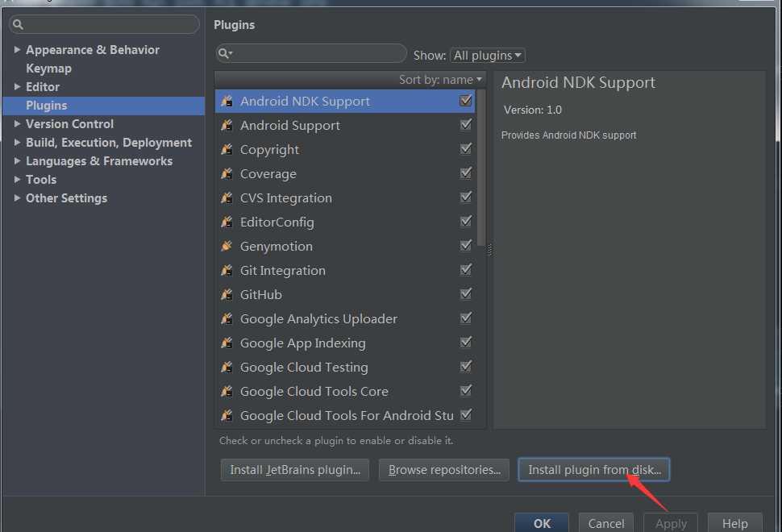Image resolution: width=782 pixels, height=532 pixels.
Task: Click the Android NDK Support plugin icon
Action: 227,102
